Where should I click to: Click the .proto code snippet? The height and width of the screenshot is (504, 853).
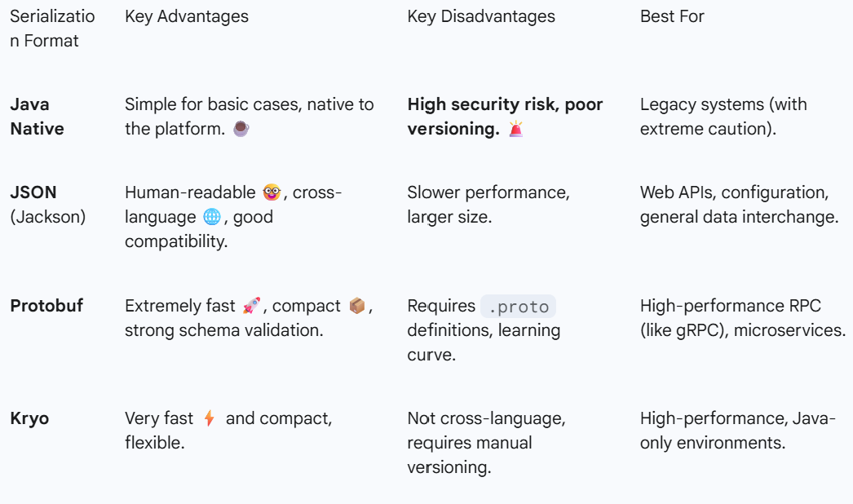tap(518, 307)
